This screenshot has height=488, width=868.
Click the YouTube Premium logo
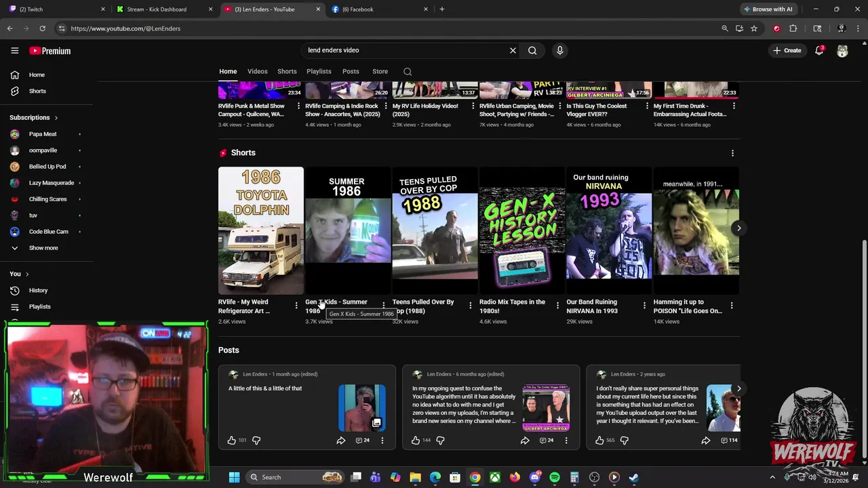[50, 51]
